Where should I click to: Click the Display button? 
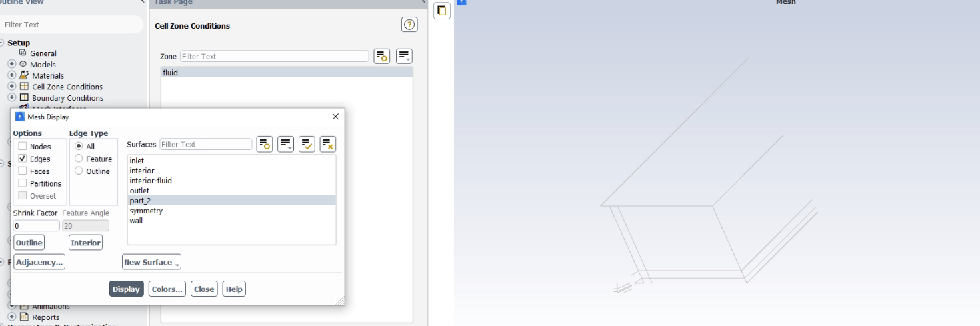(127, 289)
